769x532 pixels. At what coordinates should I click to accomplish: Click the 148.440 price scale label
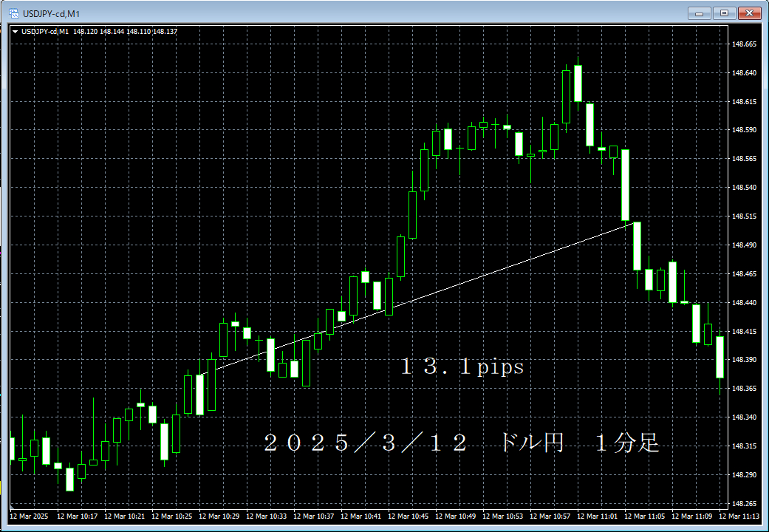click(x=746, y=301)
